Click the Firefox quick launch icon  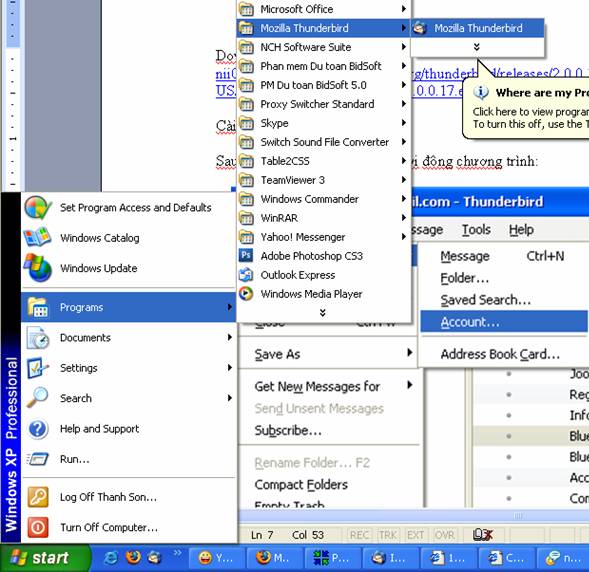click(133, 558)
